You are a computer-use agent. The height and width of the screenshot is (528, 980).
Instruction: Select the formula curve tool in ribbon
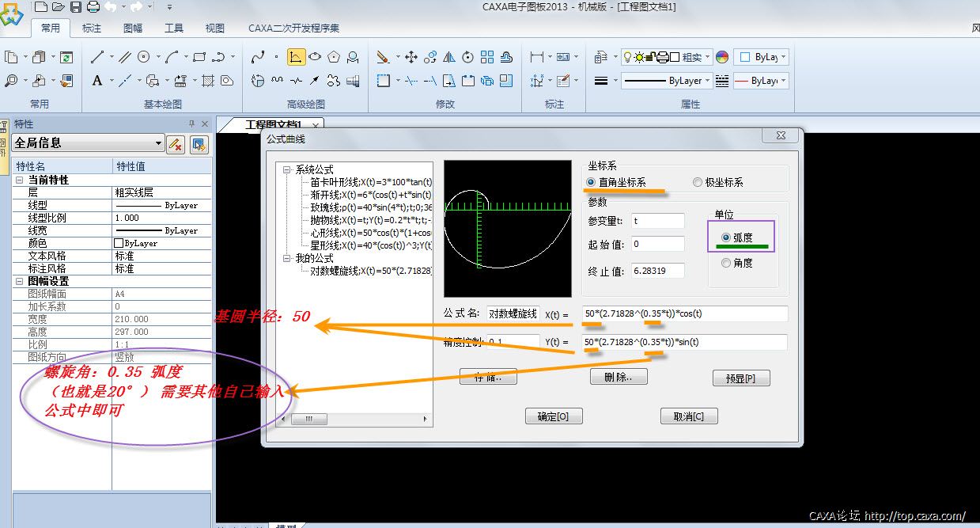295,57
